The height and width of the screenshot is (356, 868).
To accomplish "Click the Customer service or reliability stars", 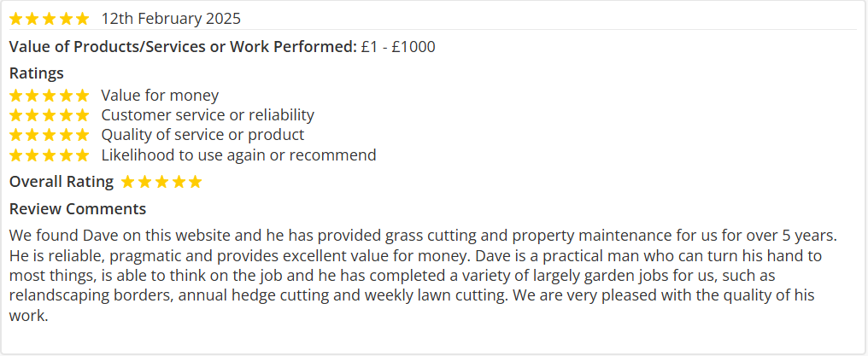I will click(49, 115).
